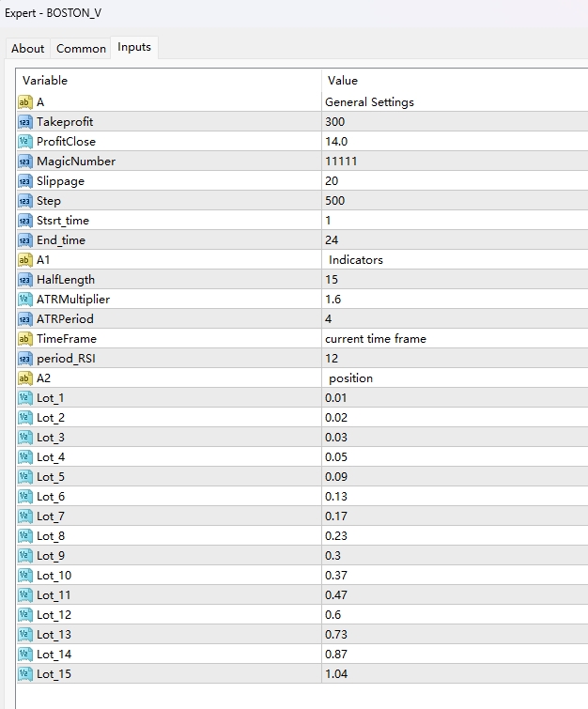This screenshot has height=709, width=588.
Task: Select the Inputs tab
Action: 134,47
